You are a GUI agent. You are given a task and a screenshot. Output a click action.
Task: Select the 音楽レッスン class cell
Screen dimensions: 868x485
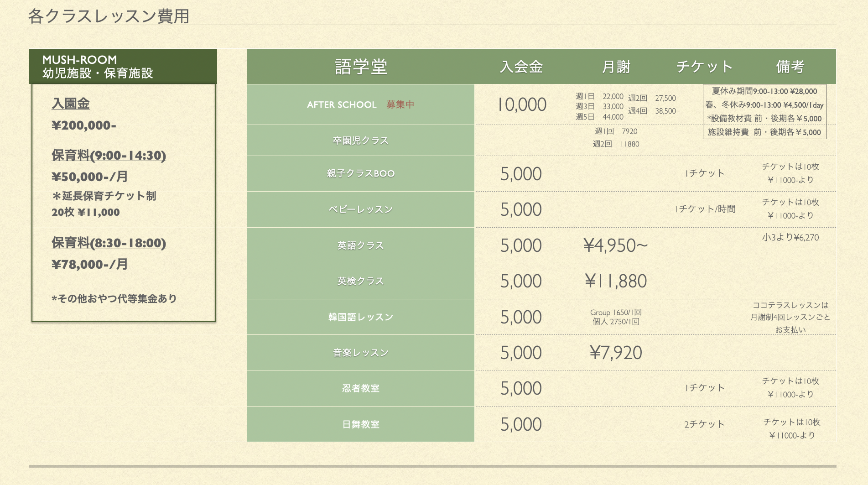(361, 353)
